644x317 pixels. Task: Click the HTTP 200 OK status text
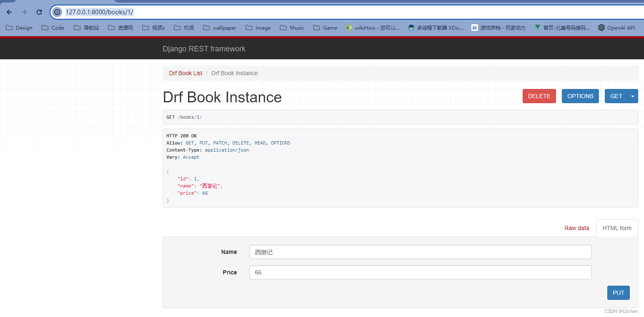[x=181, y=136]
